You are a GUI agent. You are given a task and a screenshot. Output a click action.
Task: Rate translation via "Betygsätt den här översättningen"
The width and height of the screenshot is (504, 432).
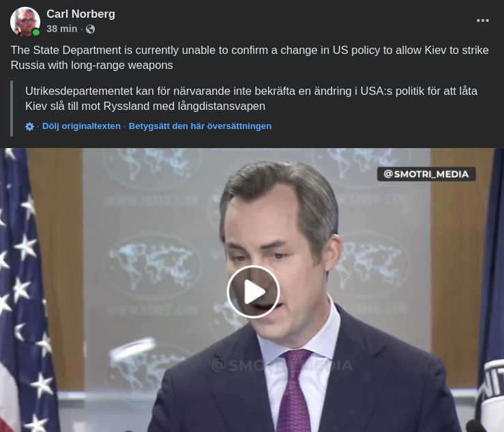tap(200, 126)
